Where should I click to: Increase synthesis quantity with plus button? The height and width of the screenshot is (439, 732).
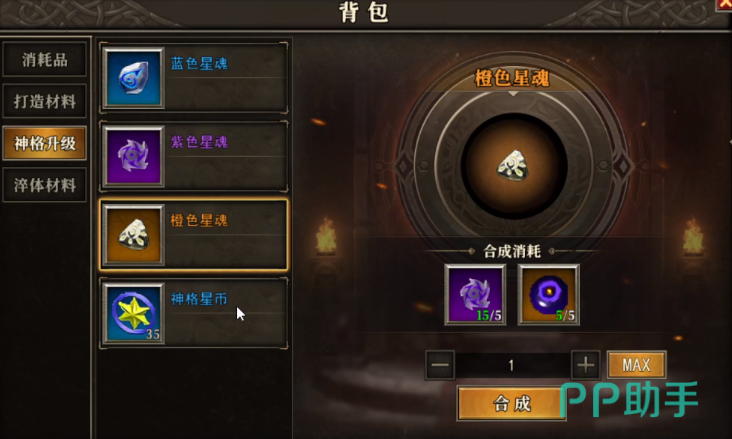click(585, 365)
